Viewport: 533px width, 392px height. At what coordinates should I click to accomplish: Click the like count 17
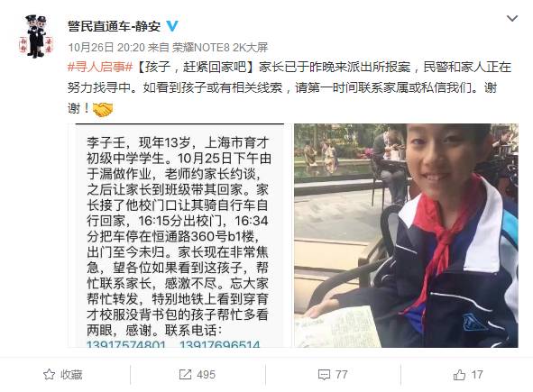point(477,375)
